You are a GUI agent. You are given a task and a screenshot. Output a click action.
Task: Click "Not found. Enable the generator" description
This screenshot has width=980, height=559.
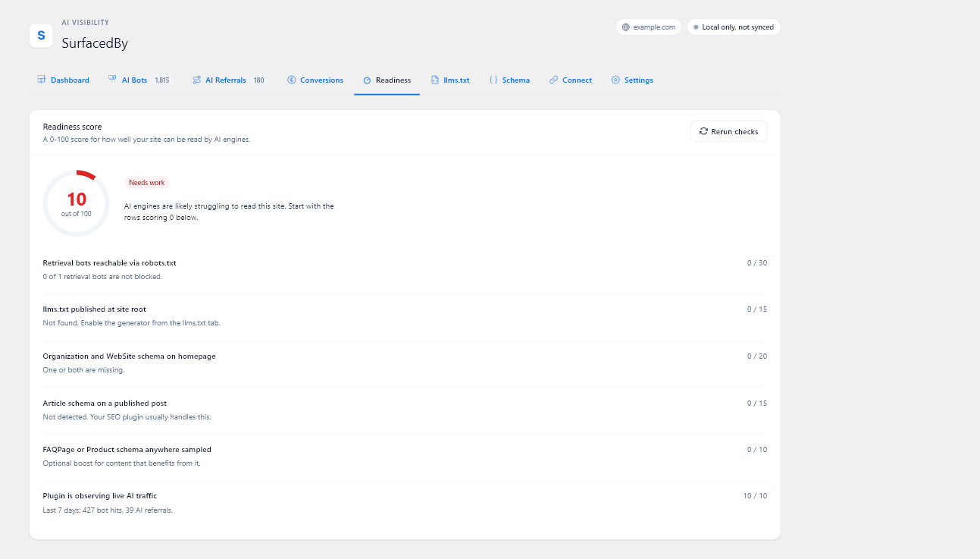132,323
